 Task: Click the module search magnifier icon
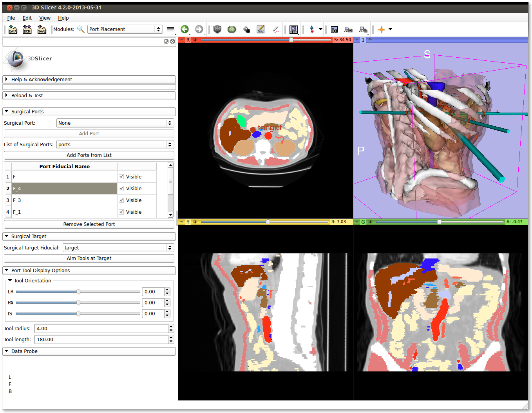tap(81, 29)
